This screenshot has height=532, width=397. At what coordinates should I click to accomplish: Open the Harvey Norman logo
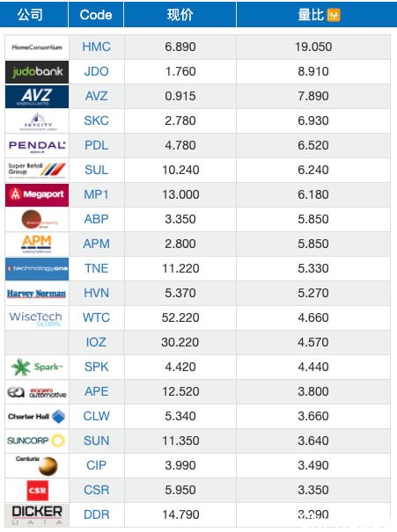coord(37,294)
